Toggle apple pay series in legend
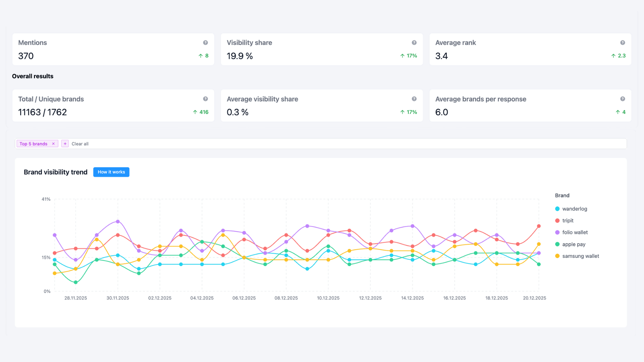Viewport: 644px width, 362px height. pyautogui.click(x=574, y=244)
